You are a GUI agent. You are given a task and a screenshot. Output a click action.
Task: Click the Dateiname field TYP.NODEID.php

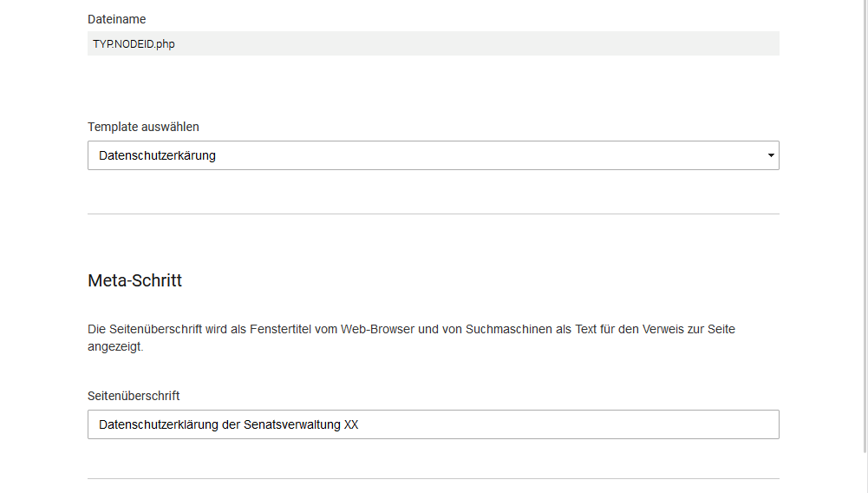433,43
